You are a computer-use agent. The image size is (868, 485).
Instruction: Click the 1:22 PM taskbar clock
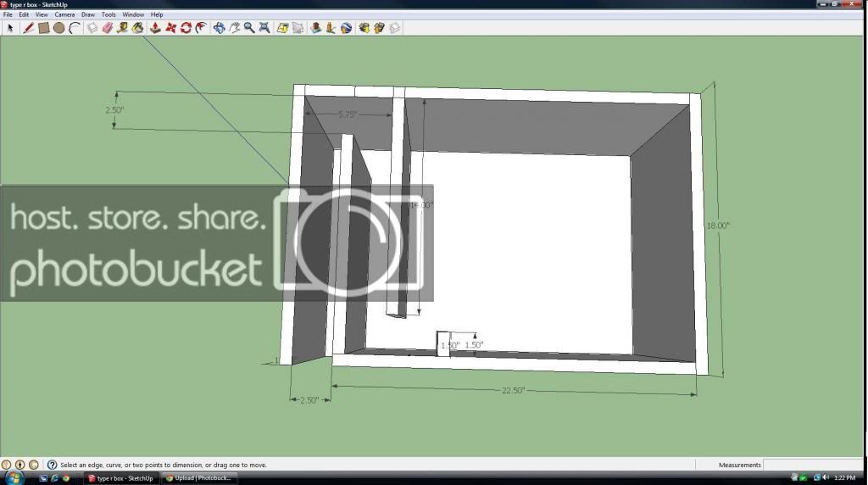[x=845, y=478]
